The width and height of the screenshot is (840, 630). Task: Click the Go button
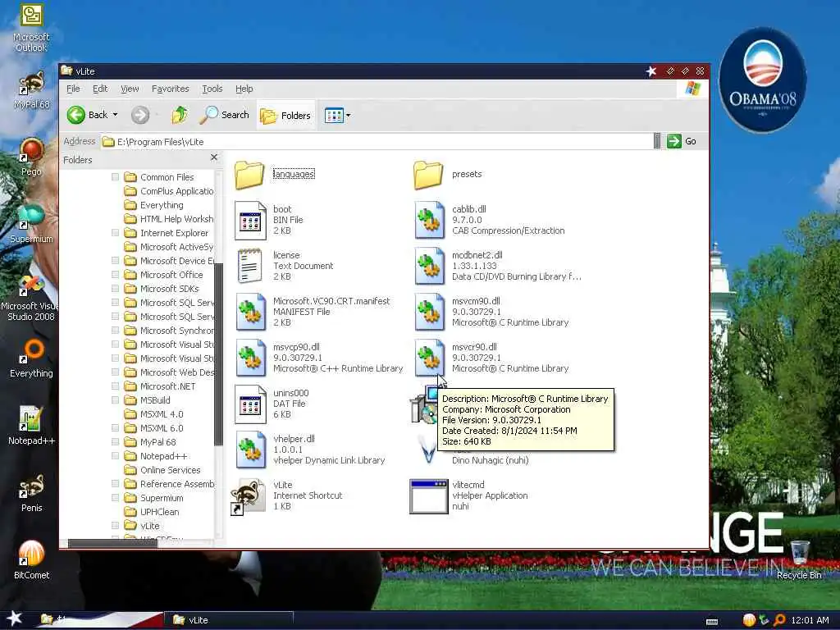[x=682, y=141]
